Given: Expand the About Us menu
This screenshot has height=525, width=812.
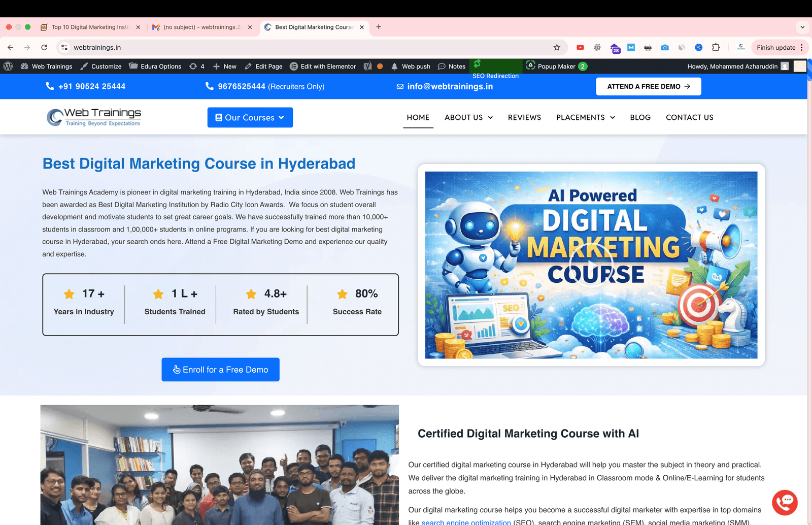Looking at the screenshot, I should coord(468,117).
